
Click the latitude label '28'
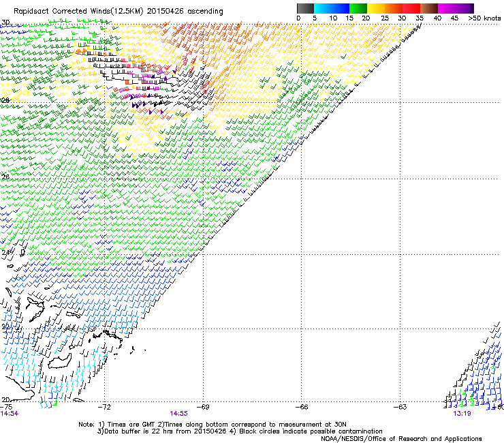(x=5, y=100)
